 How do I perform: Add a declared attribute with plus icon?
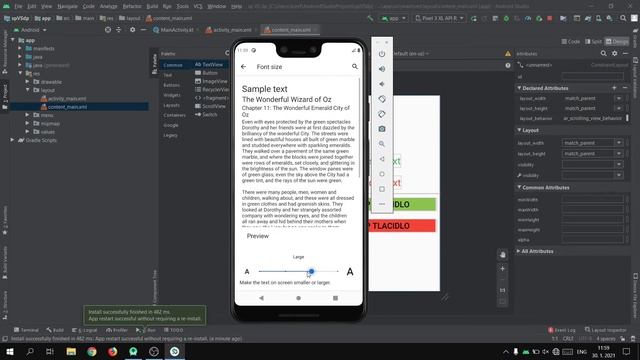[614, 88]
